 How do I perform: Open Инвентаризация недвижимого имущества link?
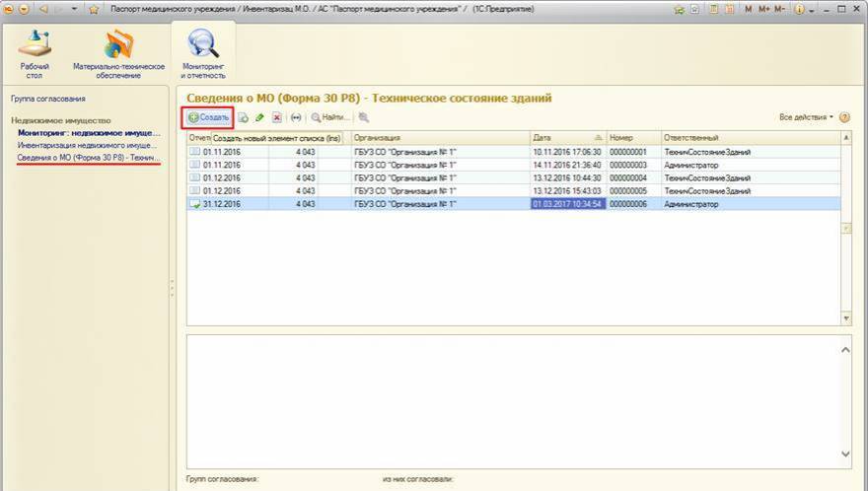(88, 145)
